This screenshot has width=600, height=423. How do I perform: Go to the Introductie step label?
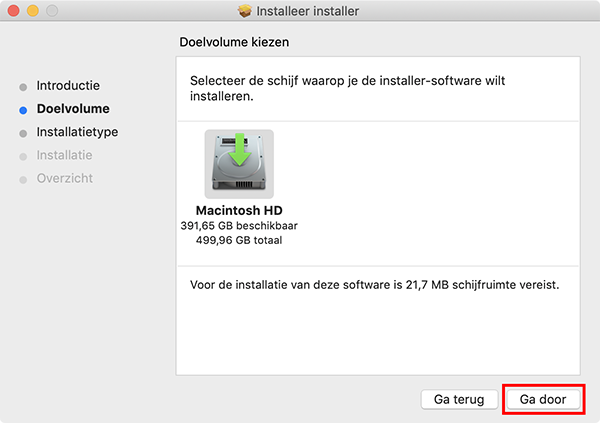click(68, 86)
